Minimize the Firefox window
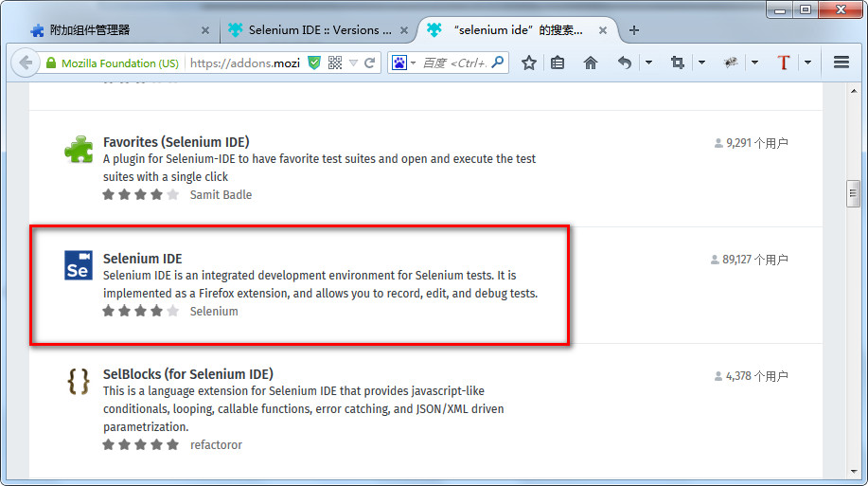The height and width of the screenshot is (486, 868). pyautogui.click(x=781, y=10)
